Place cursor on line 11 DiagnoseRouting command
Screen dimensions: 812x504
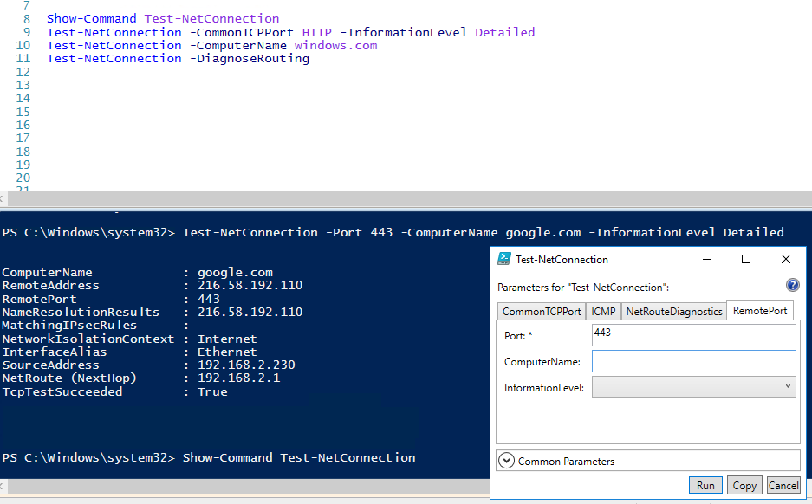pyautogui.click(x=179, y=59)
